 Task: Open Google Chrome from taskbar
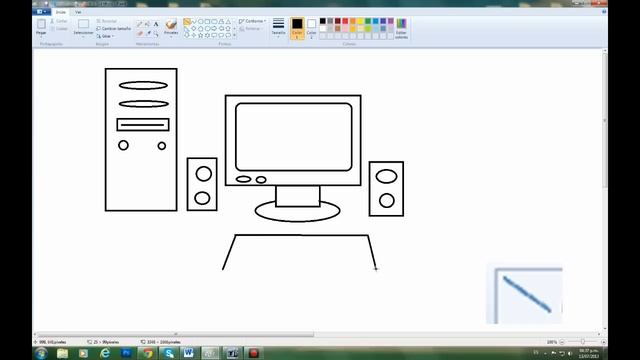147,353
